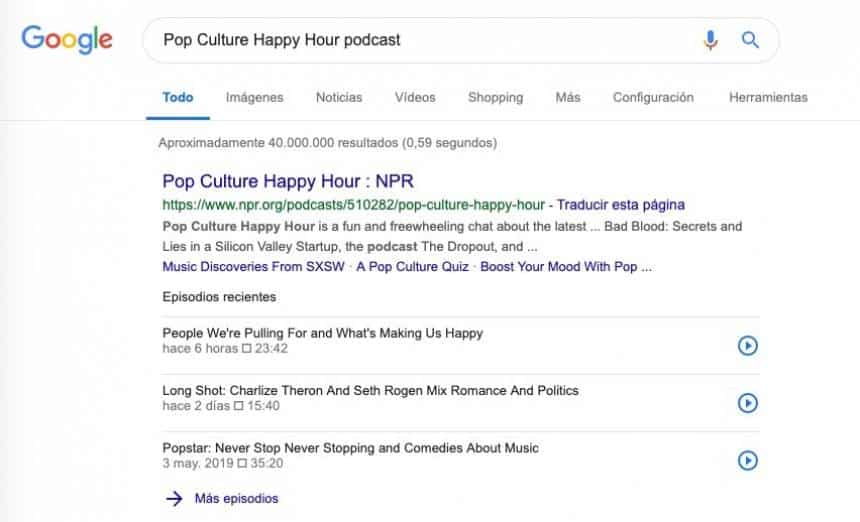
Task: Expand the Más menu
Action: pos(568,98)
